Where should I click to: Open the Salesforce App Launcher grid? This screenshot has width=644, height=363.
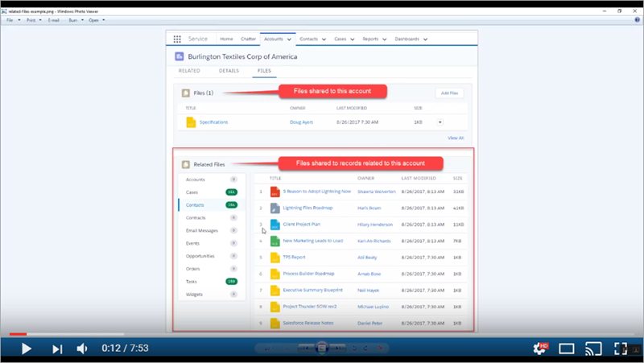pos(177,39)
